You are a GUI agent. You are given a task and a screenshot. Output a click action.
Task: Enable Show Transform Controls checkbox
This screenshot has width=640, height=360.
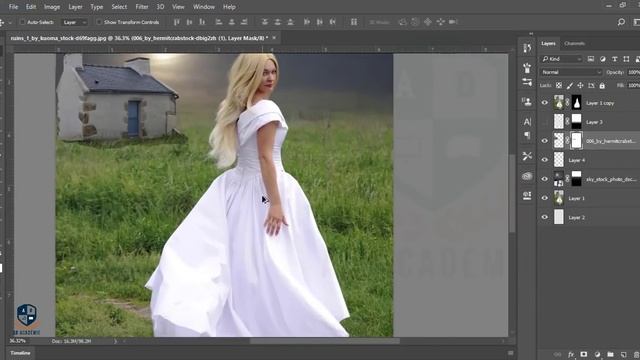(x=99, y=22)
